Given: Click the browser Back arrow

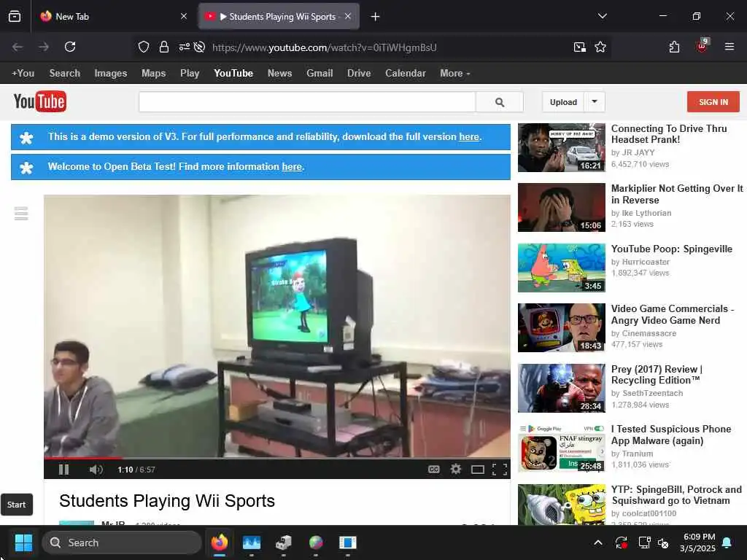Looking at the screenshot, I should [x=18, y=47].
